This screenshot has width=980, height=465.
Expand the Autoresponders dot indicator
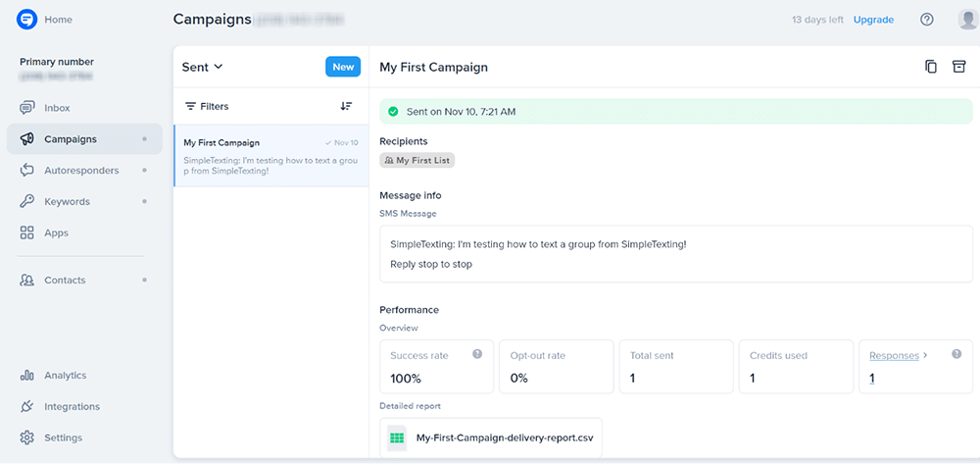pyautogui.click(x=144, y=171)
